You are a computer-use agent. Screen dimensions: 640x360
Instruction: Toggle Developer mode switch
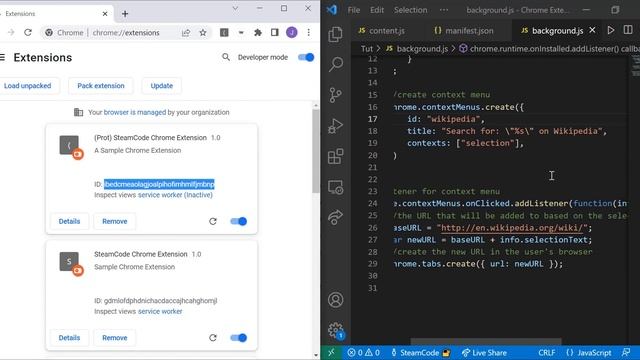[x=306, y=58]
